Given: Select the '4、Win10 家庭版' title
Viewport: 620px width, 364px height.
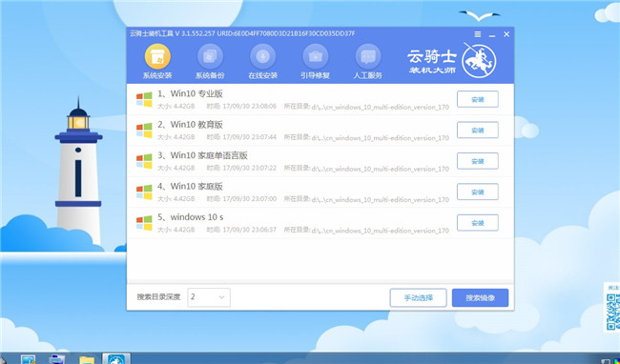Looking at the screenshot, I should 190,187.
